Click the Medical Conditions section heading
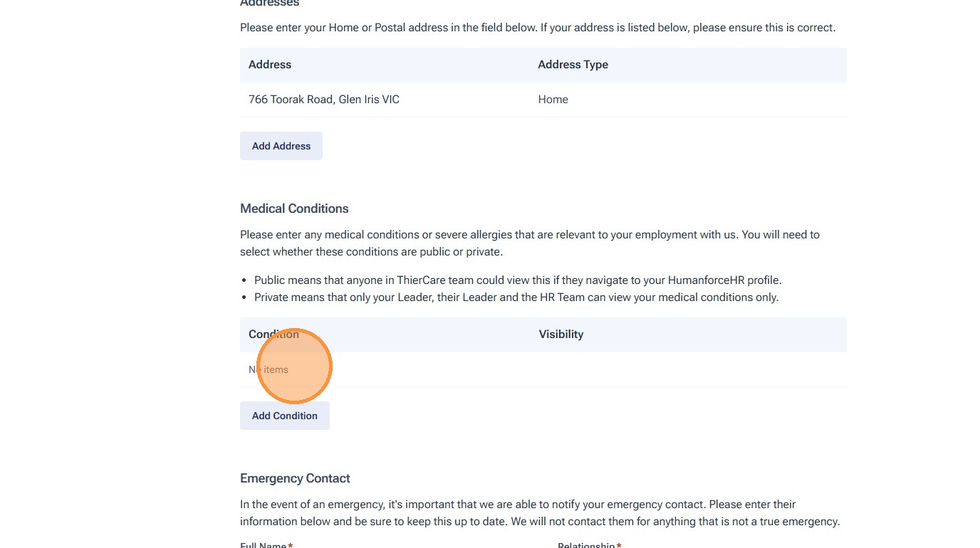The height and width of the screenshot is (548, 980). coord(294,209)
